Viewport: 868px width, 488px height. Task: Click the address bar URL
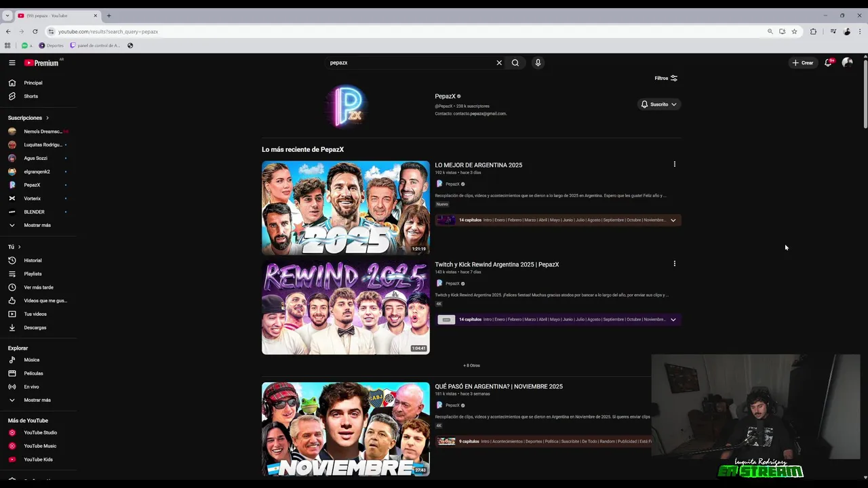108,31
